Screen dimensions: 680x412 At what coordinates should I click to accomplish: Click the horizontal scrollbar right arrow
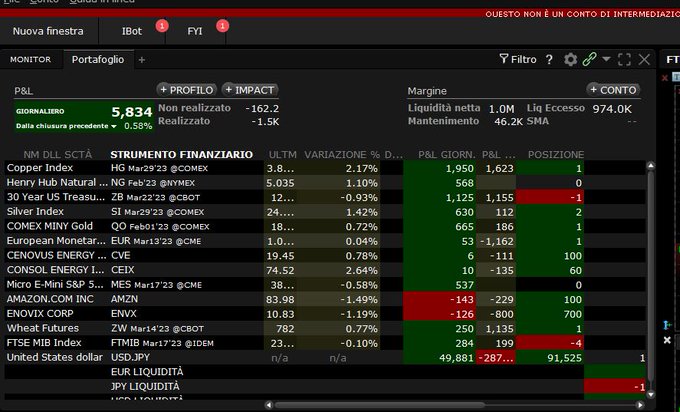(x=640, y=405)
